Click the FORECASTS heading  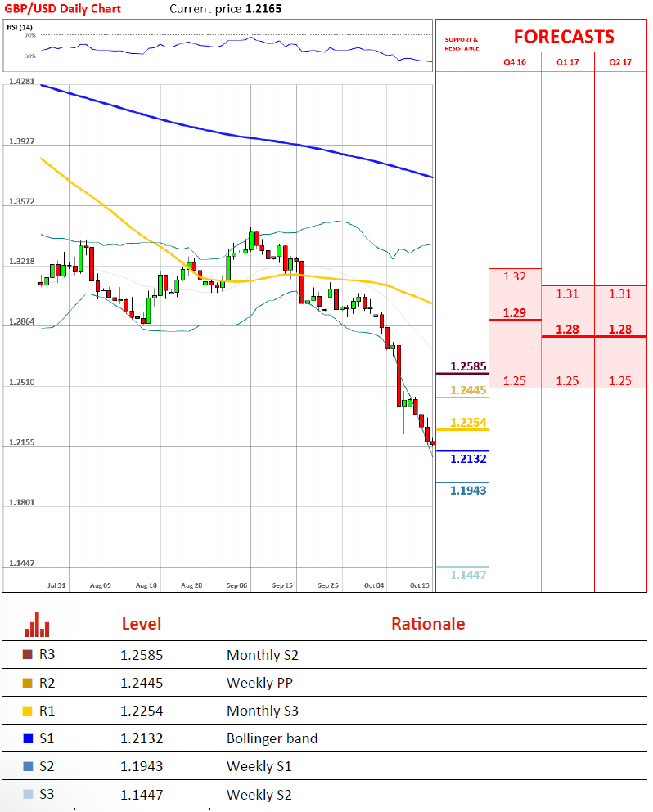(564, 37)
